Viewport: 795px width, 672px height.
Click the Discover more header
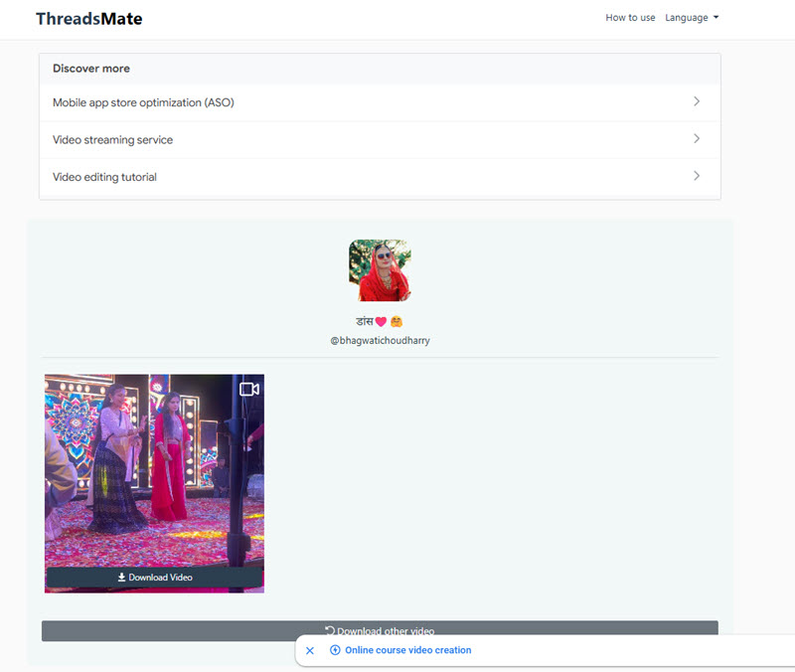[x=90, y=69]
